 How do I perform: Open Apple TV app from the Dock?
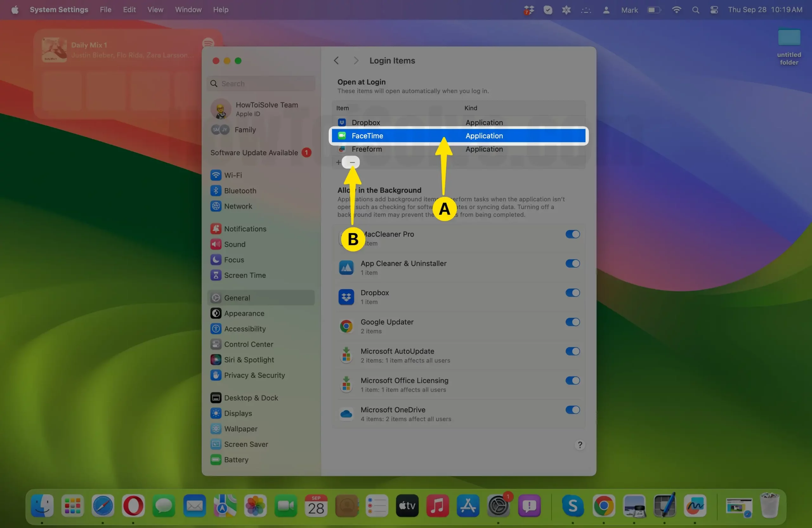point(407,505)
